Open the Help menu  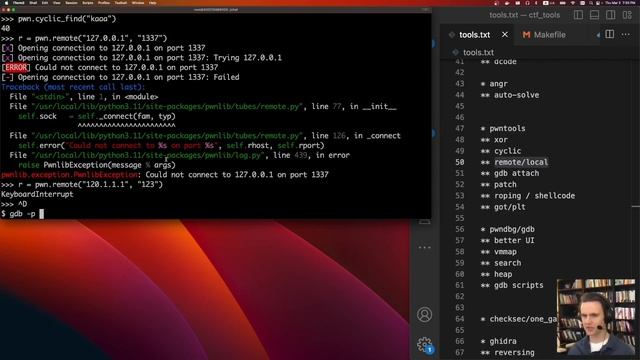[153, 3]
